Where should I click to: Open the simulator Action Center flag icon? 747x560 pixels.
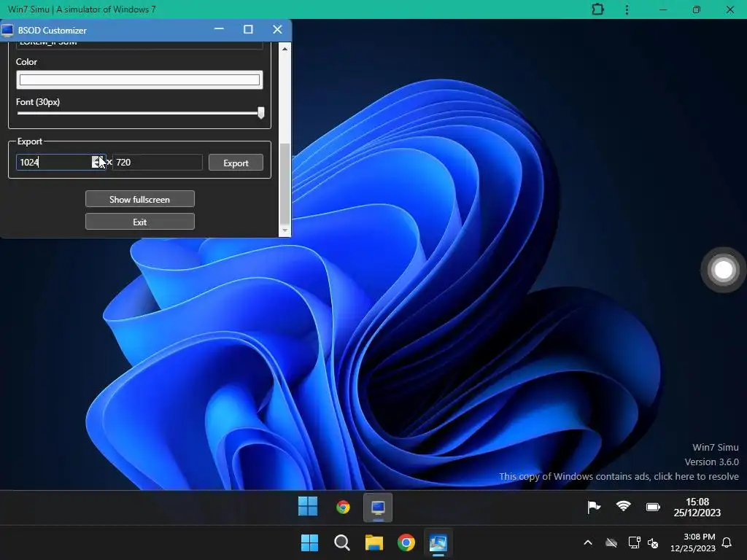point(594,507)
